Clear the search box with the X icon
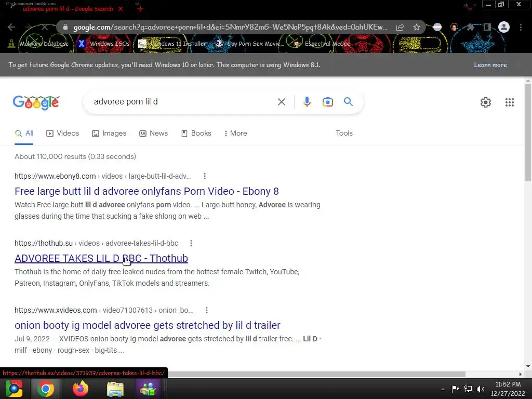The width and height of the screenshot is (532, 399). (x=281, y=102)
